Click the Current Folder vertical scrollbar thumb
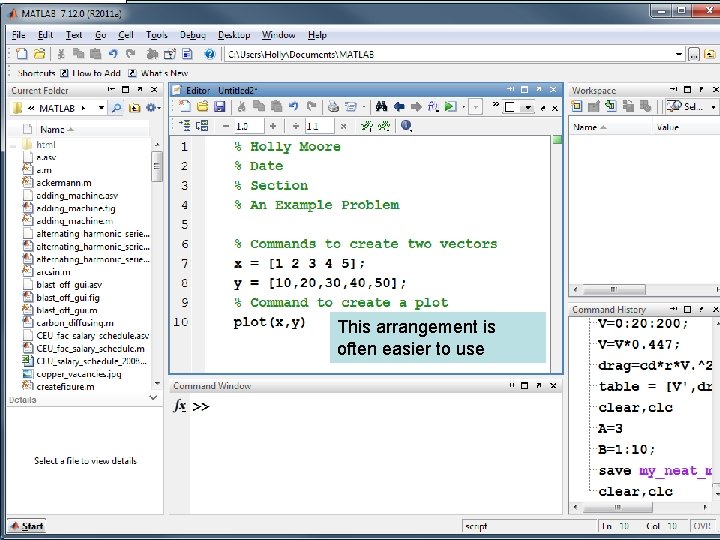The height and width of the screenshot is (540, 720). [157, 166]
